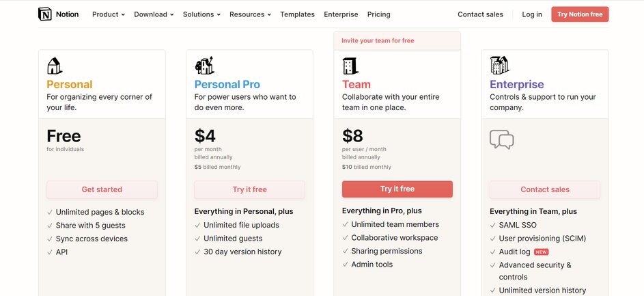Open the Download dropdown menu

(x=154, y=14)
